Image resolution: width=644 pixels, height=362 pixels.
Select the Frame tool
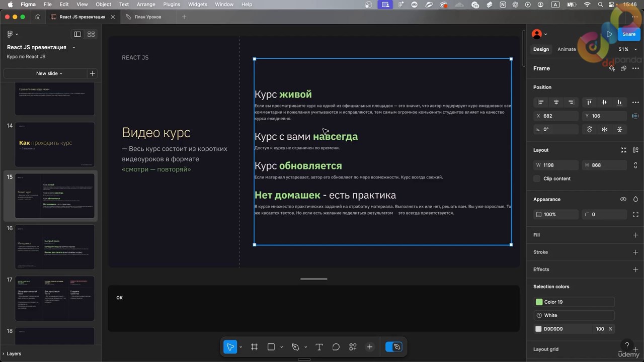pyautogui.click(x=254, y=347)
